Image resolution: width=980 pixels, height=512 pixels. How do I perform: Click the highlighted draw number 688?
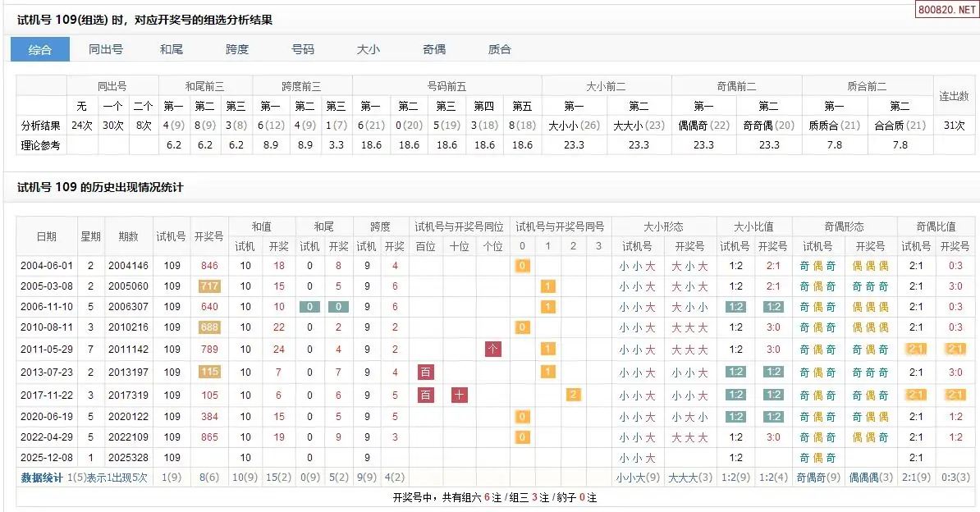tap(209, 327)
